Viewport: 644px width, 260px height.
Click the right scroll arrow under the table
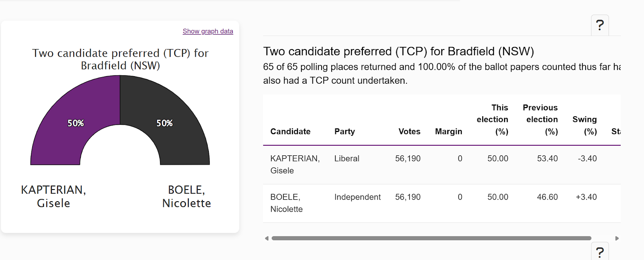point(617,238)
